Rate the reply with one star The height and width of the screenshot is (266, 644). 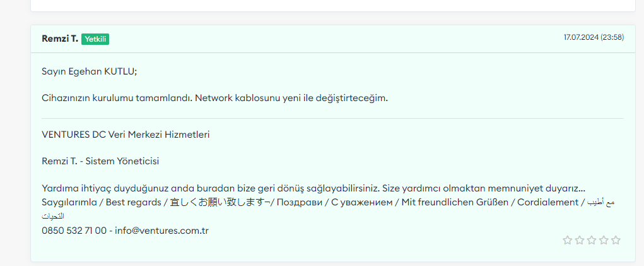(567, 240)
